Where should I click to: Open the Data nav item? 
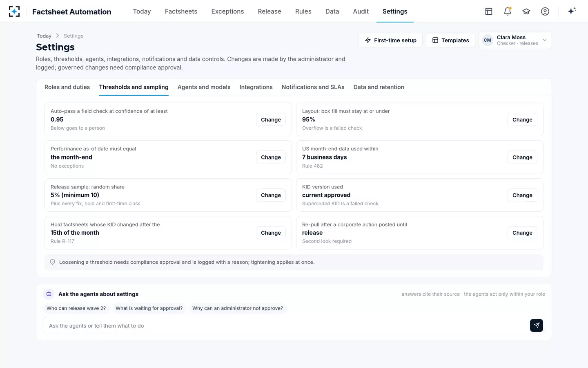(332, 11)
